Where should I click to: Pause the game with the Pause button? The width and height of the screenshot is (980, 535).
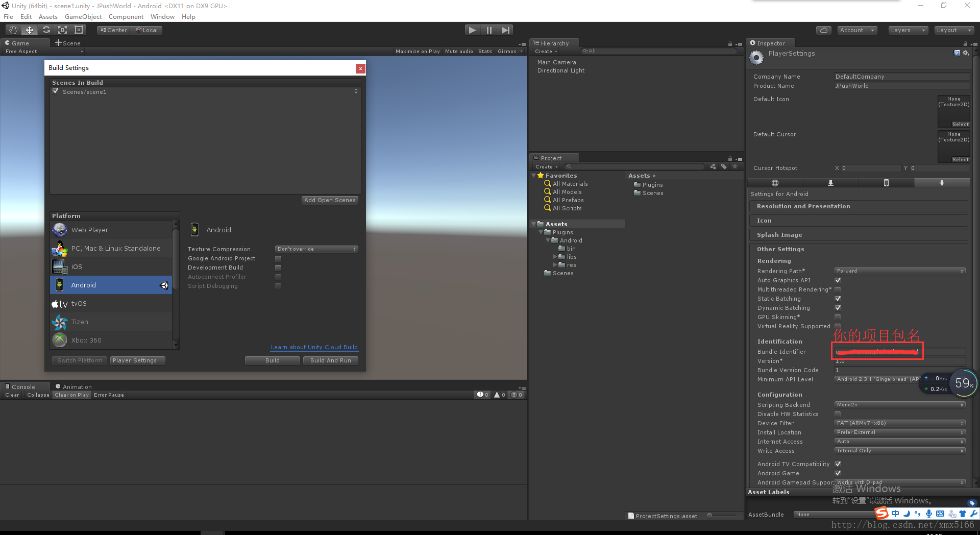coord(489,30)
